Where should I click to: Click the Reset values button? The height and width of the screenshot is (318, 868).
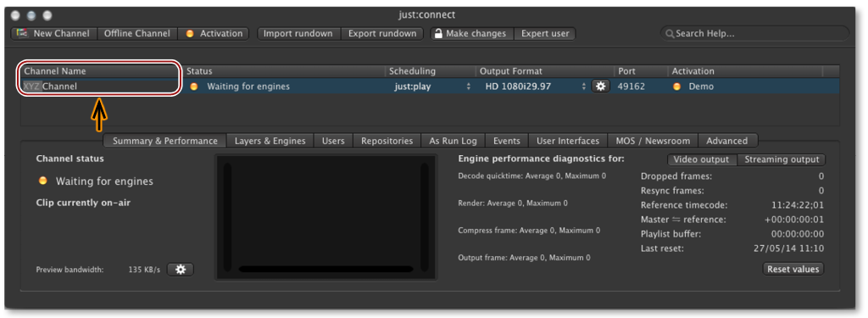[793, 270]
